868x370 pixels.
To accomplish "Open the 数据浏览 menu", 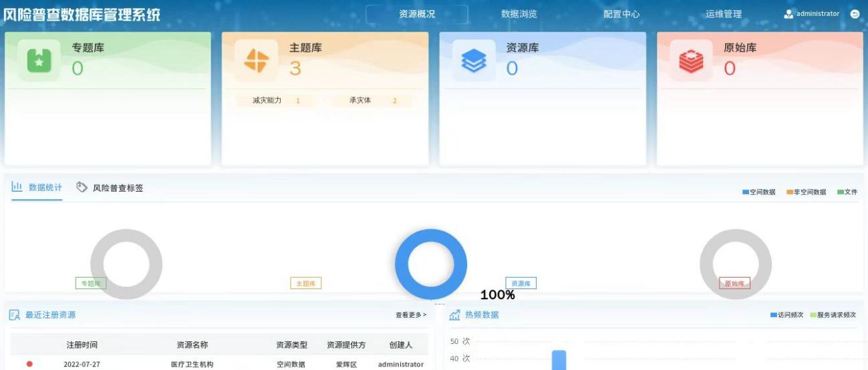I will [x=519, y=14].
